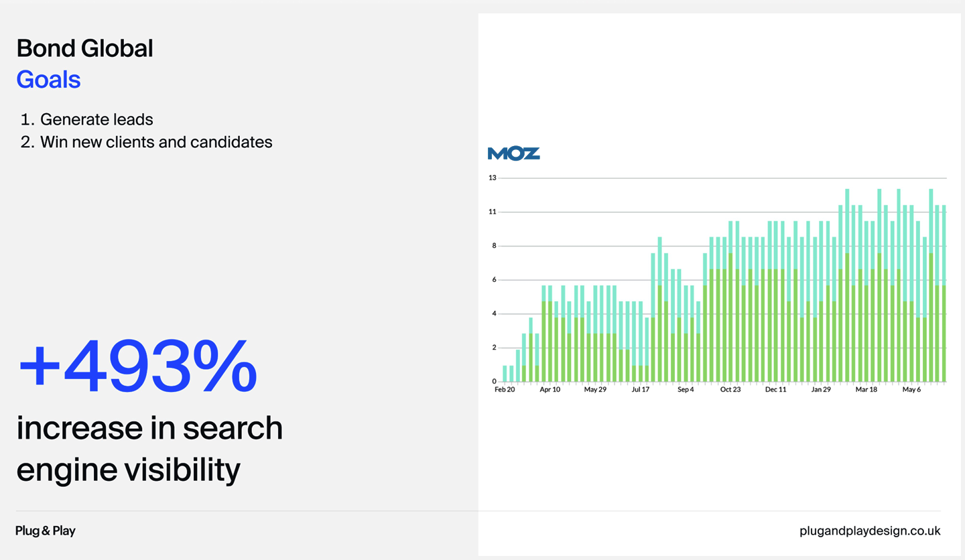965x560 pixels.
Task: Click the large +493% figure
Action: tap(138, 366)
